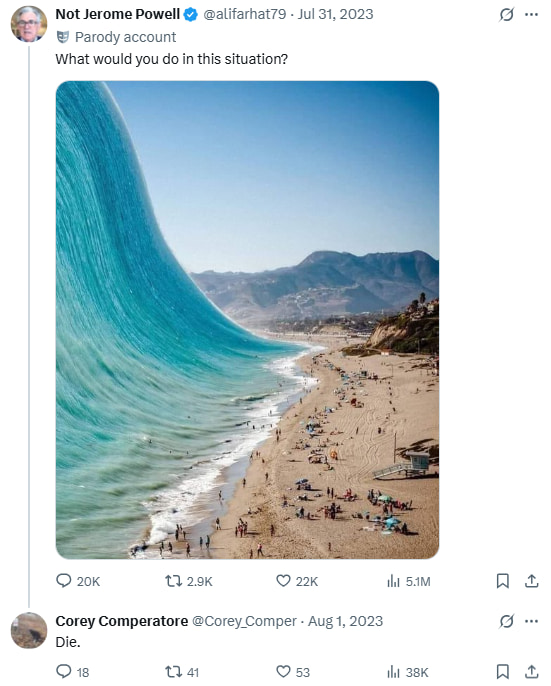
Task: Reply to Corey Comperatore's comment
Action: point(73,672)
